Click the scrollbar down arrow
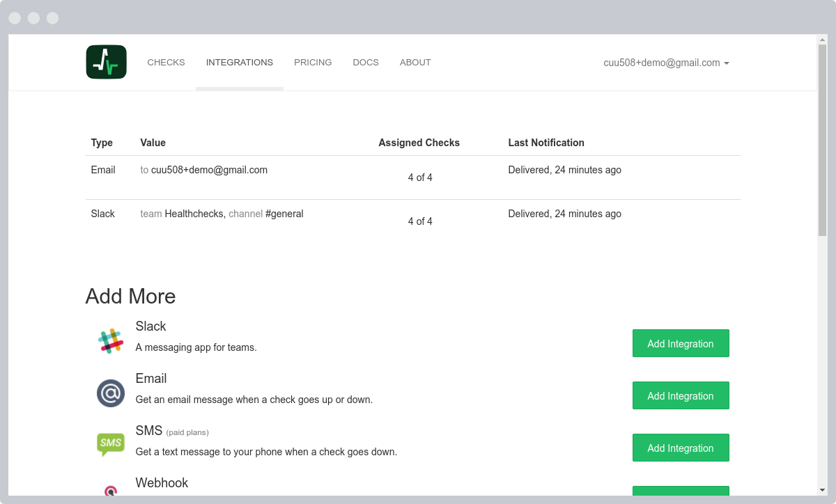Viewport: 836px width, 504px height. (822, 489)
